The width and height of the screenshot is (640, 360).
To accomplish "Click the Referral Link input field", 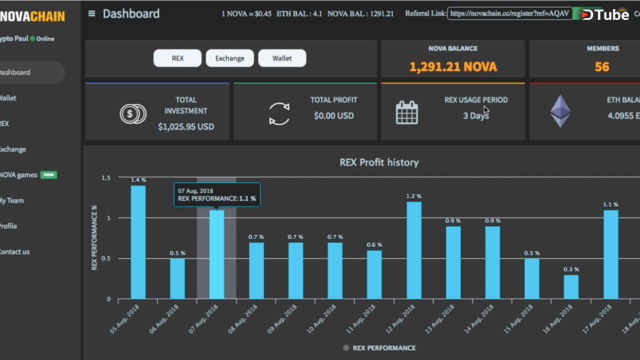I will [x=509, y=13].
